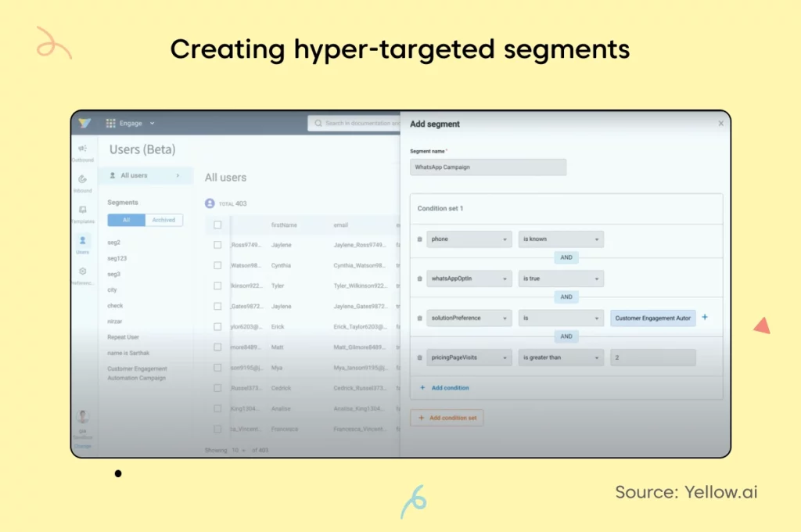Open segment seg123
The width and height of the screenshot is (801, 532).
(x=117, y=258)
